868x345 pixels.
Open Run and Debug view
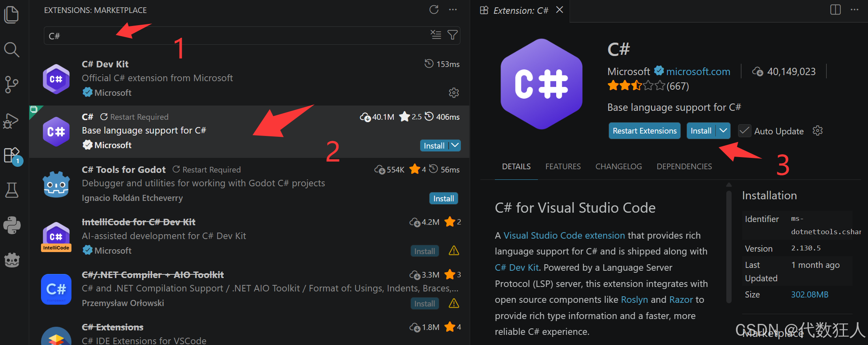[x=11, y=120]
